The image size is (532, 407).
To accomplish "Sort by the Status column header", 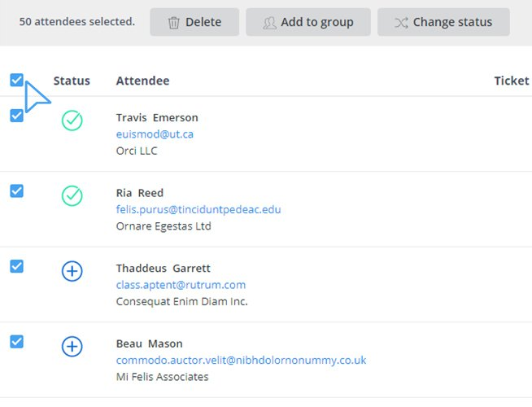I will tap(72, 81).
